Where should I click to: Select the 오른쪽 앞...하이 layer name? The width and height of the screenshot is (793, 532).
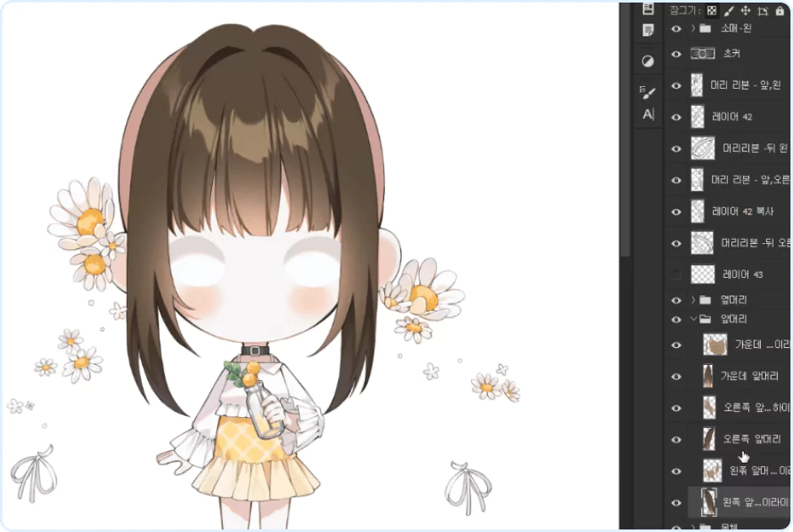click(x=757, y=408)
